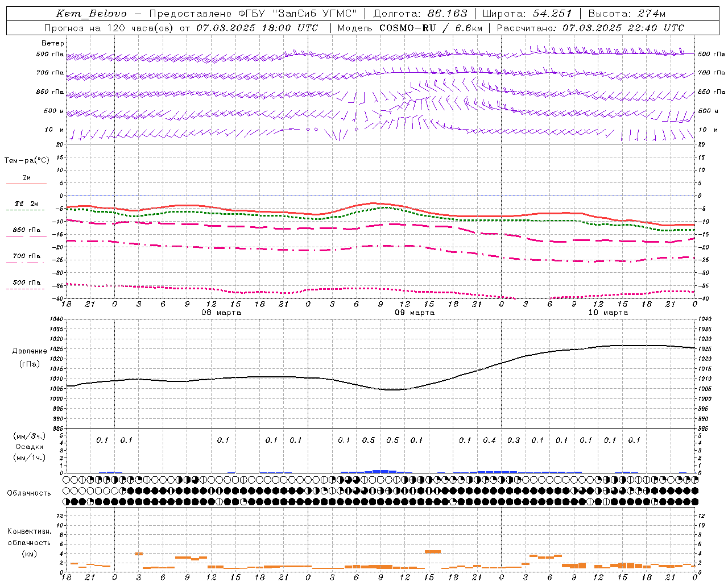Click the station name Kem_Belovo in the title
This screenshot has width=728, height=582.
click(92, 14)
